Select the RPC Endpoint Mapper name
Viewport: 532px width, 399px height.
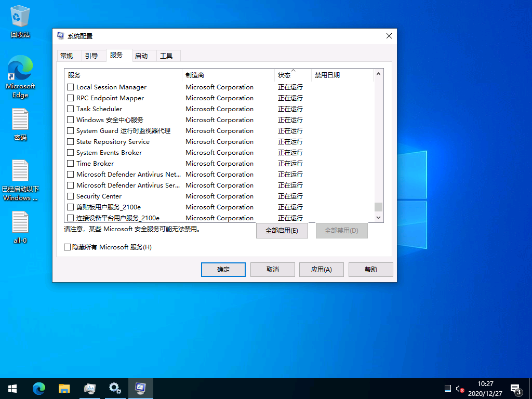(110, 98)
